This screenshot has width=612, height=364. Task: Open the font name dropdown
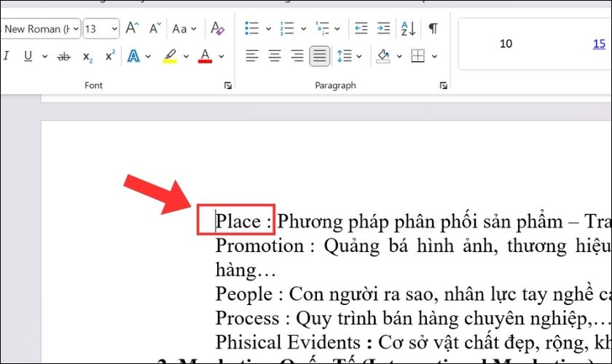pyautogui.click(x=76, y=29)
